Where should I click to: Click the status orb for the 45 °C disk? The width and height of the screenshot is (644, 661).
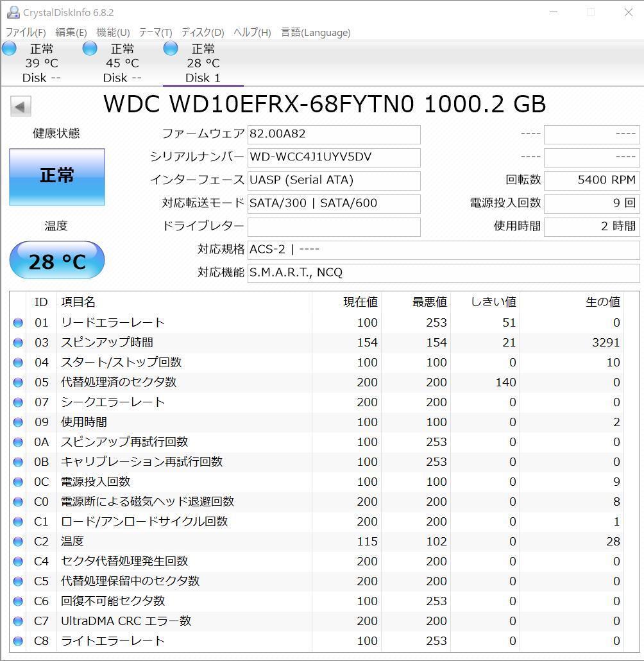90,49
